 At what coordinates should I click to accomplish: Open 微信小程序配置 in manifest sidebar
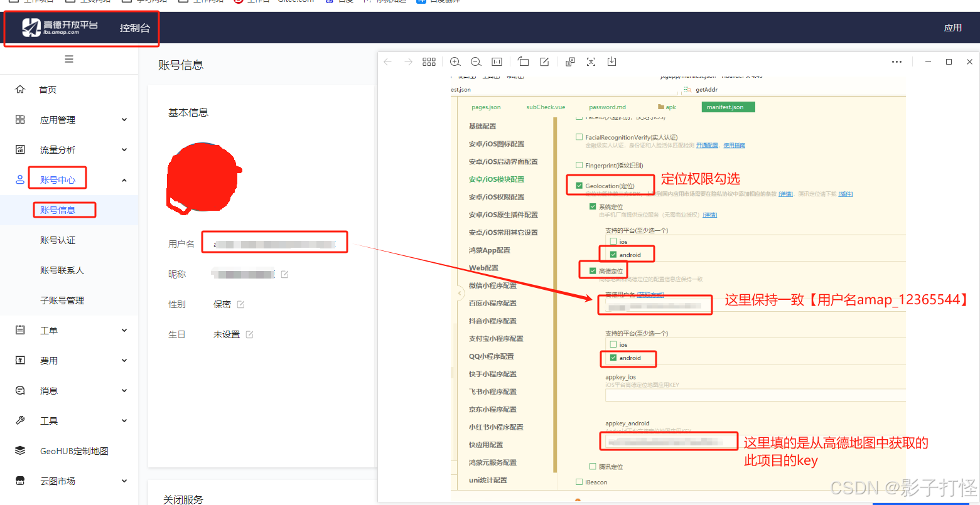coord(493,285)
